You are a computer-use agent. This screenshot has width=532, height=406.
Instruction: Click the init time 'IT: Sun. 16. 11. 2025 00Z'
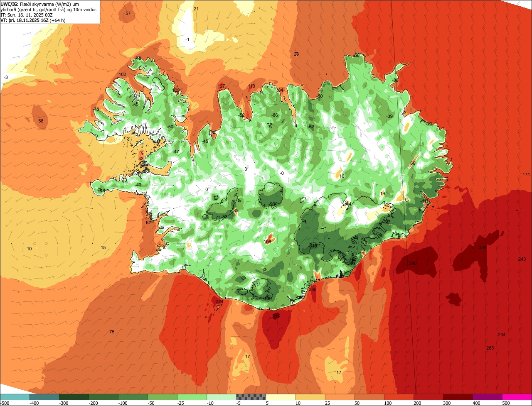pos(27,15)
